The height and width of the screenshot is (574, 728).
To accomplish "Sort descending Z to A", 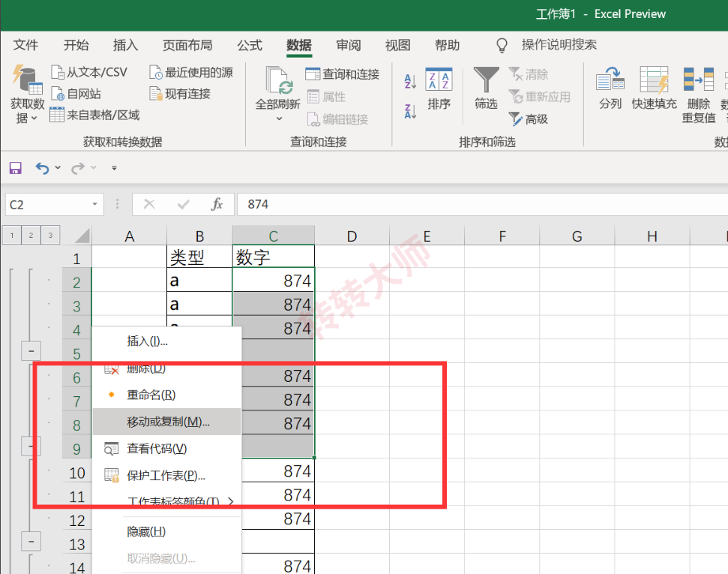I will click(410, 111).
